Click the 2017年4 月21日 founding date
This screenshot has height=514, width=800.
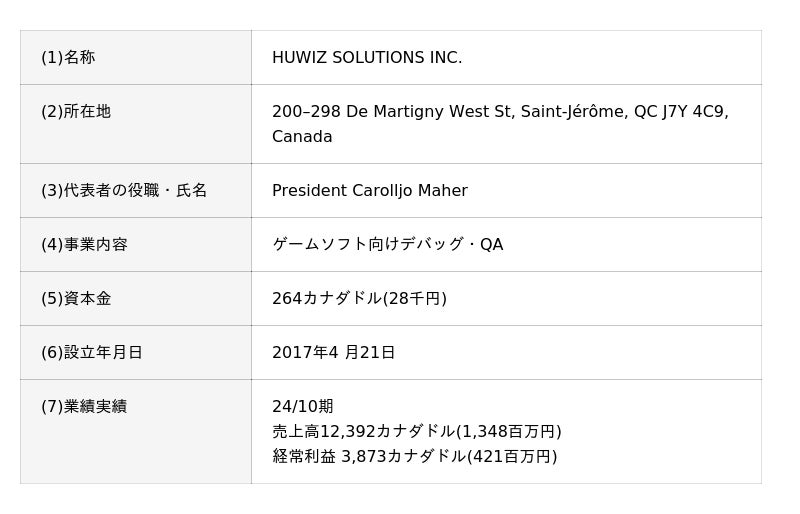(333, 352)
